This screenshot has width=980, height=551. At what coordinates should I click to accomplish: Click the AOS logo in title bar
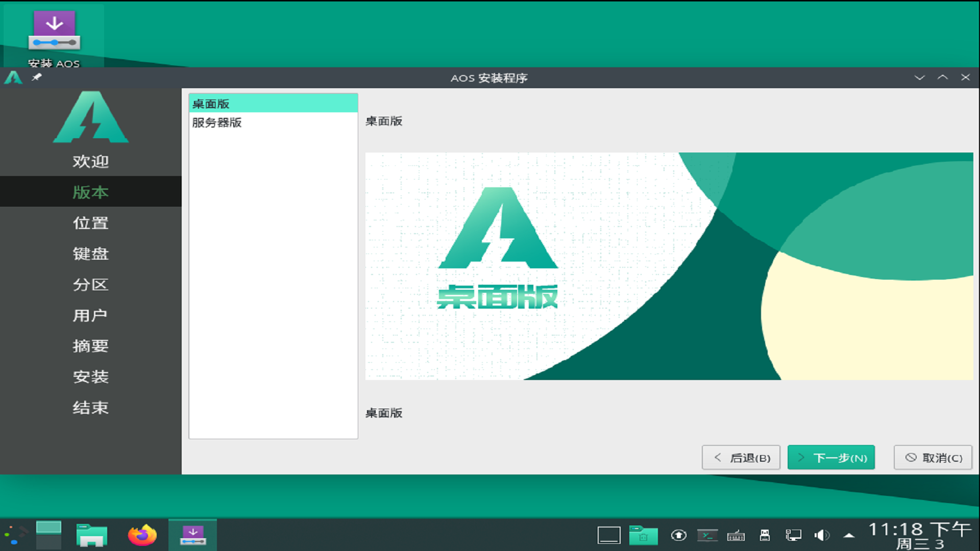click(x=13, y=78)
